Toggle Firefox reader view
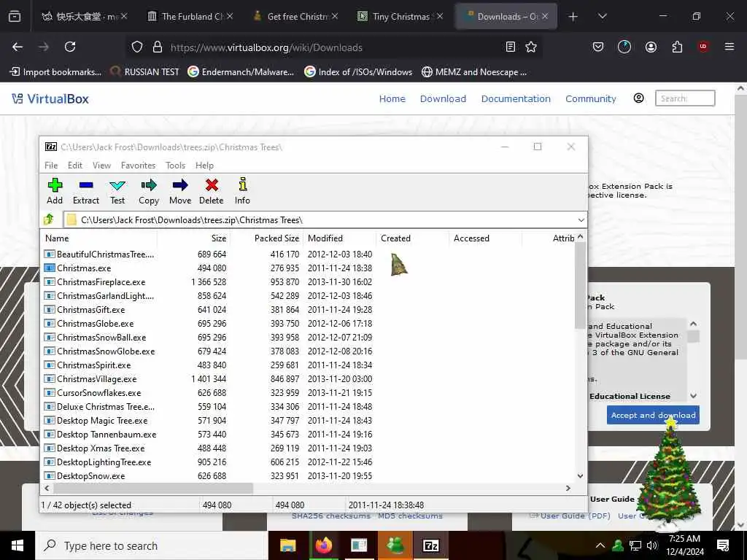 [x=510, y=47]
